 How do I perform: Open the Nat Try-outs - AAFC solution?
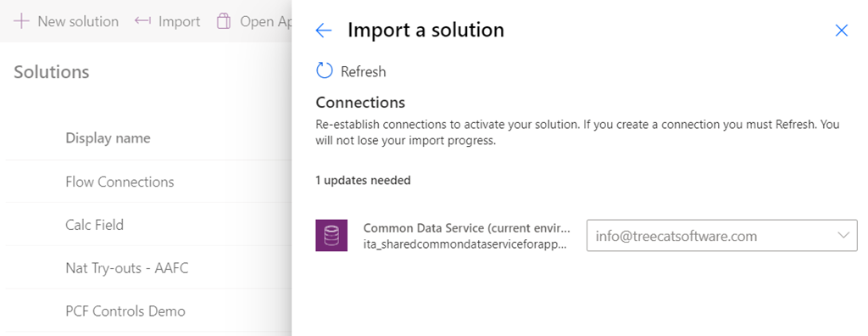tap(127, 268)
